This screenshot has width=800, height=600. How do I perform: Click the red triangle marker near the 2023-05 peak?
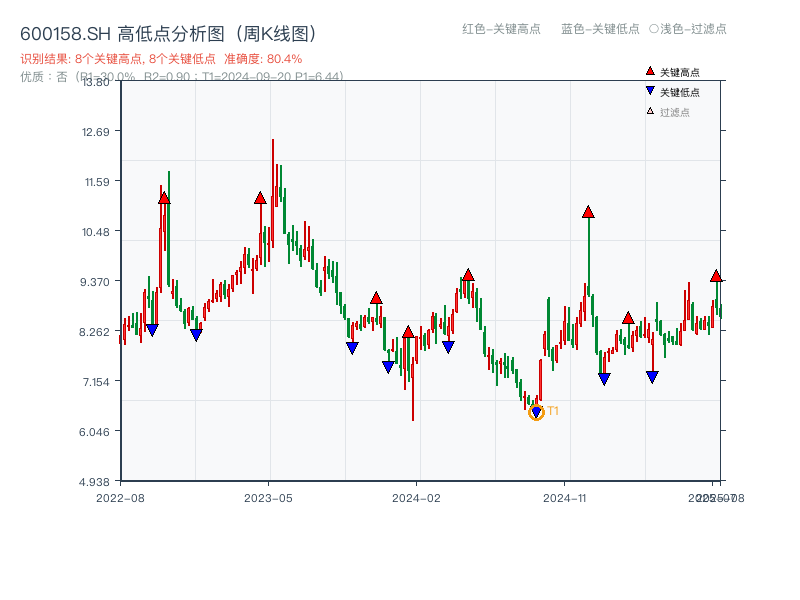point(261,198)
